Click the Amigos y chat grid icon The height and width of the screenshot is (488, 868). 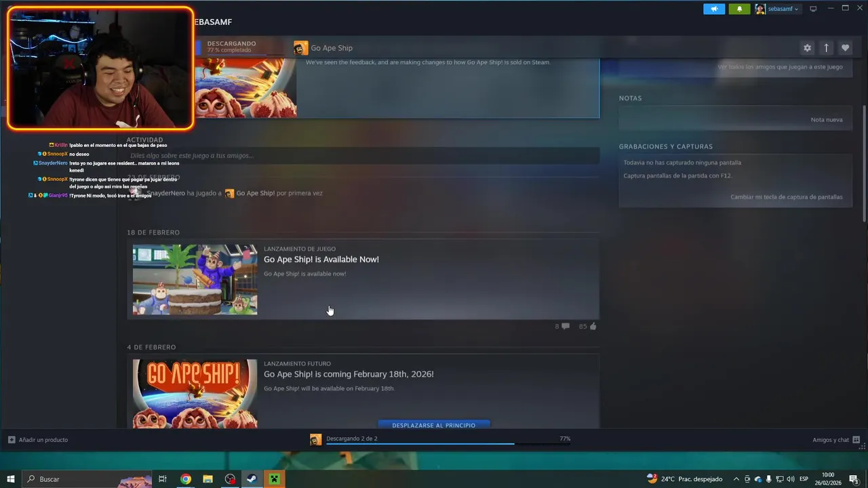[x=856, y=440]
